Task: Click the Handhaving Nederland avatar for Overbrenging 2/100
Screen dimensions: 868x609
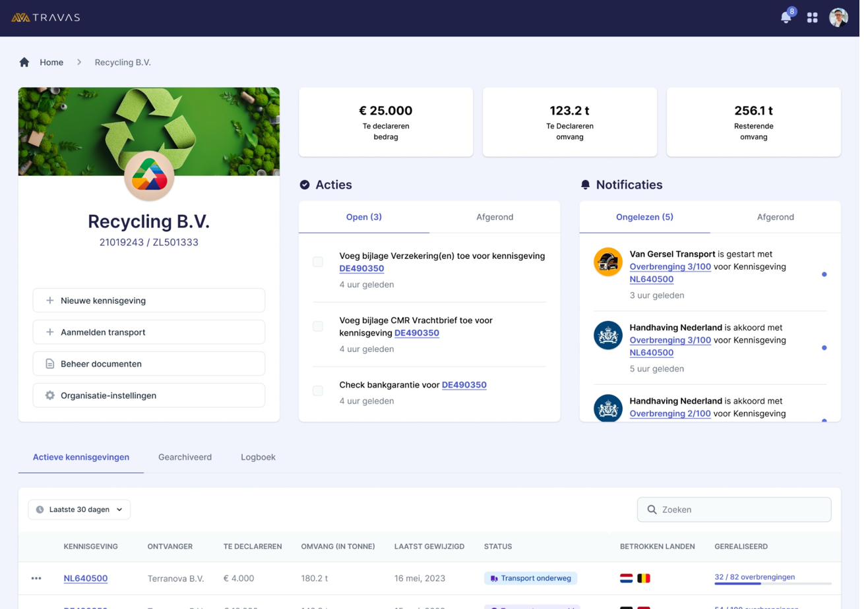Action: click(614, 413)
